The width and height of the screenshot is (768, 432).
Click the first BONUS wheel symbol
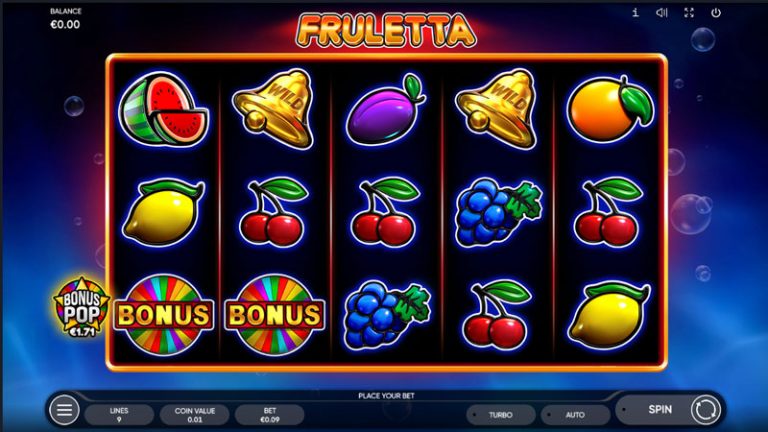coord(164,315)
